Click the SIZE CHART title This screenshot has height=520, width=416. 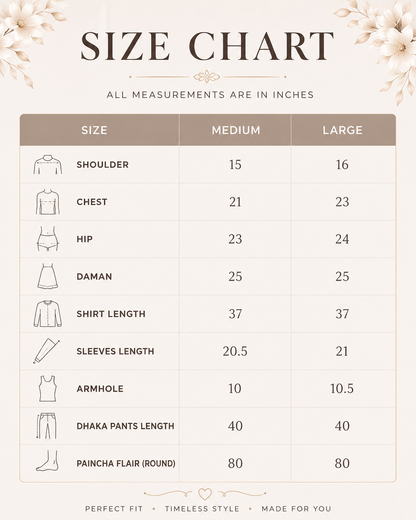click(207, 46)
